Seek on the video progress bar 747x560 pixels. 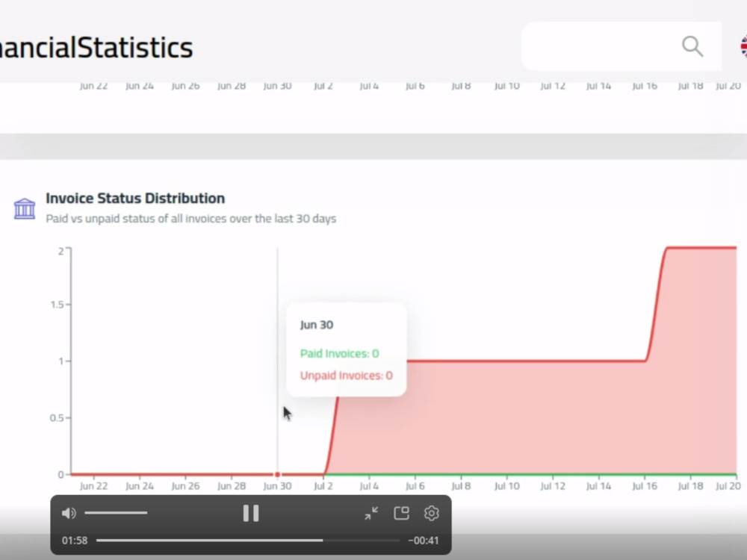point(248,540)
